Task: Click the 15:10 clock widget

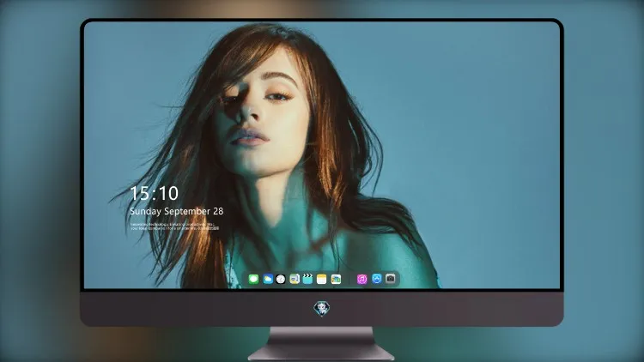Action: click(155, 193)
